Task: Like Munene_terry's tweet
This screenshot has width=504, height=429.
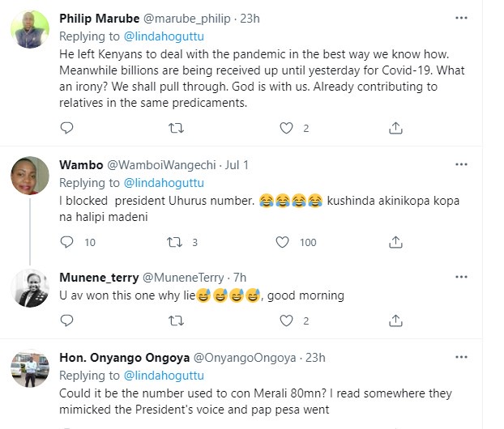Action: tap(285, 321)
